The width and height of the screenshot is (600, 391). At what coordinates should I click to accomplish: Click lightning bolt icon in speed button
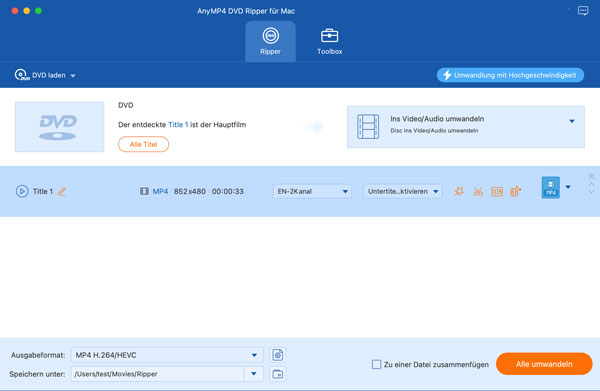tap(447, 75)
